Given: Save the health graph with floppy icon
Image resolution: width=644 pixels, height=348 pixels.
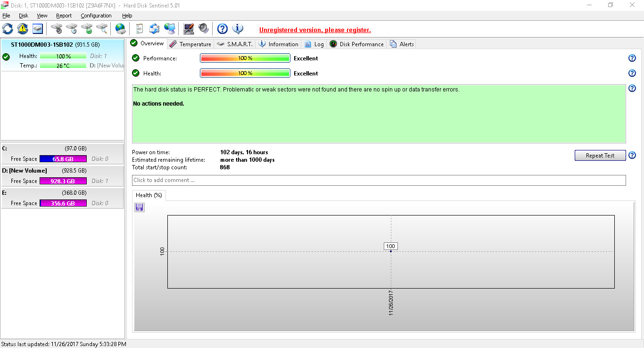Looking at the screenshot, I should 140,207.
